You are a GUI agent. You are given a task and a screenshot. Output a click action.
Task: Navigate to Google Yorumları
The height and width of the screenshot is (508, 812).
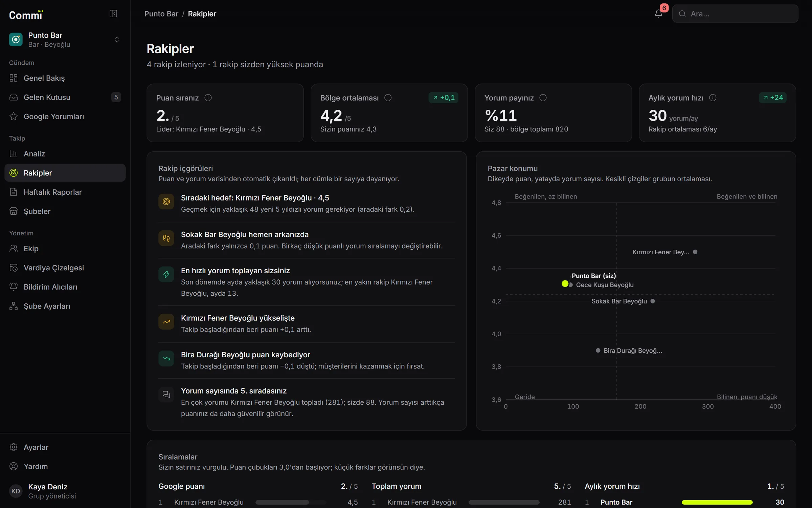(x=65, y=117)
